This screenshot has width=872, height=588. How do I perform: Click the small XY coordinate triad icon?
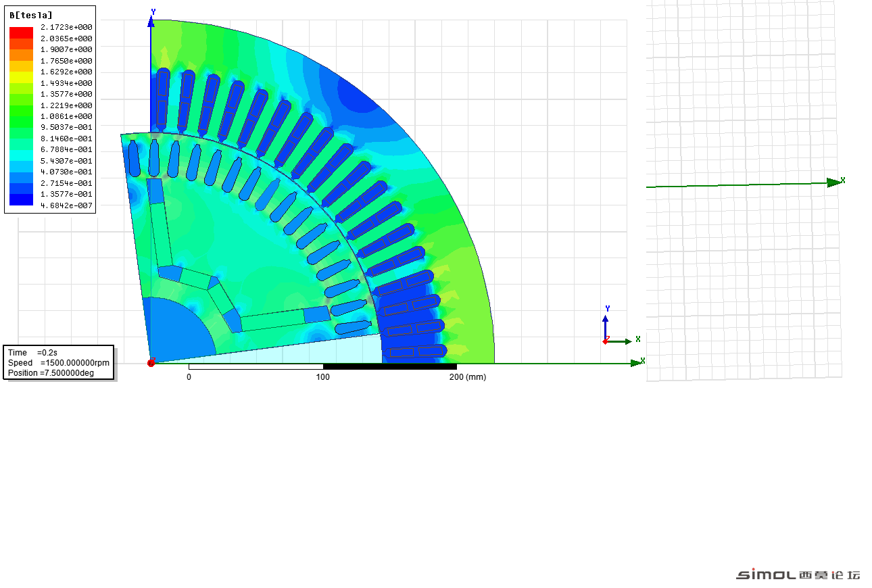point(620,326)
